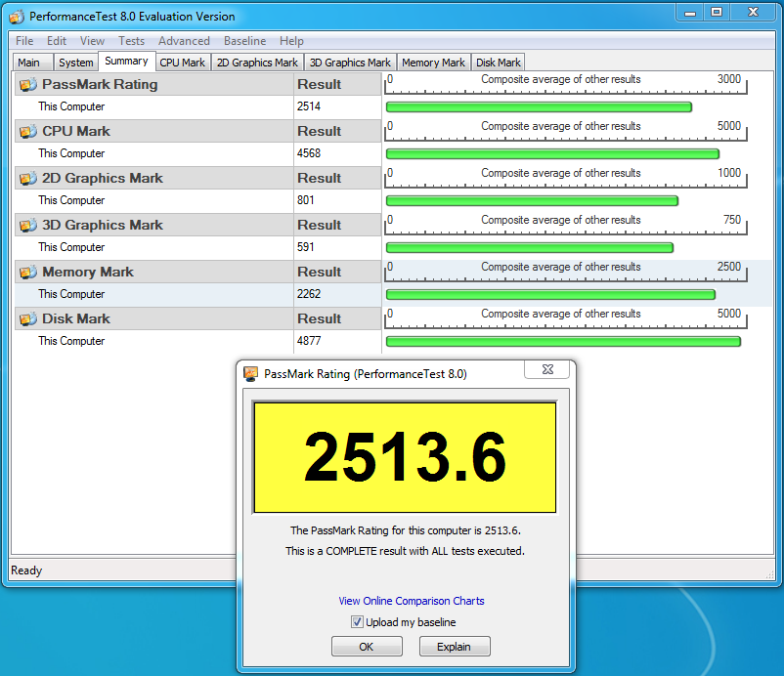Click the Disk Mark section header
This screenshot has width=784, height=676.
coord(154,319)
